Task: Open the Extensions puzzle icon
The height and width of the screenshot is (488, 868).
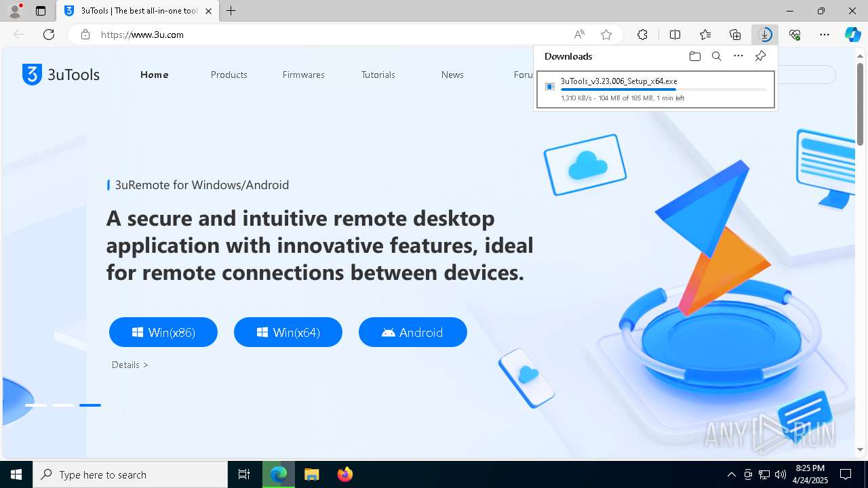Action: pyautogui.click(x=642, y=35)
